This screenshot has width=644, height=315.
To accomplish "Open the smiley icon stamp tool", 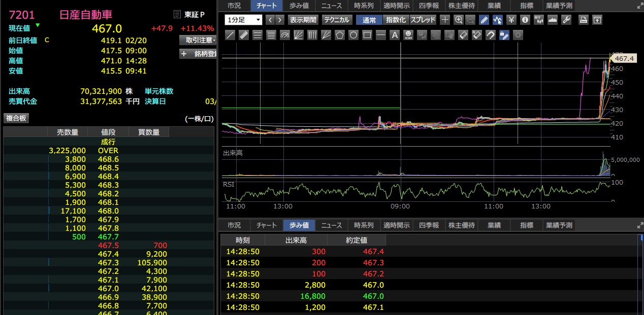I will (408, 35).
